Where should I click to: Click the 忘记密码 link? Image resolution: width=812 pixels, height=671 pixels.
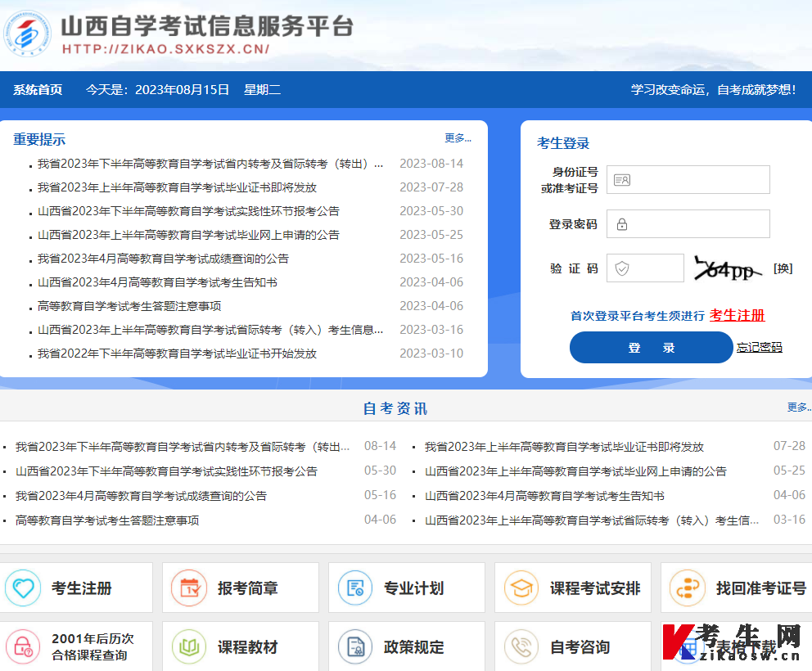point(759,348)
